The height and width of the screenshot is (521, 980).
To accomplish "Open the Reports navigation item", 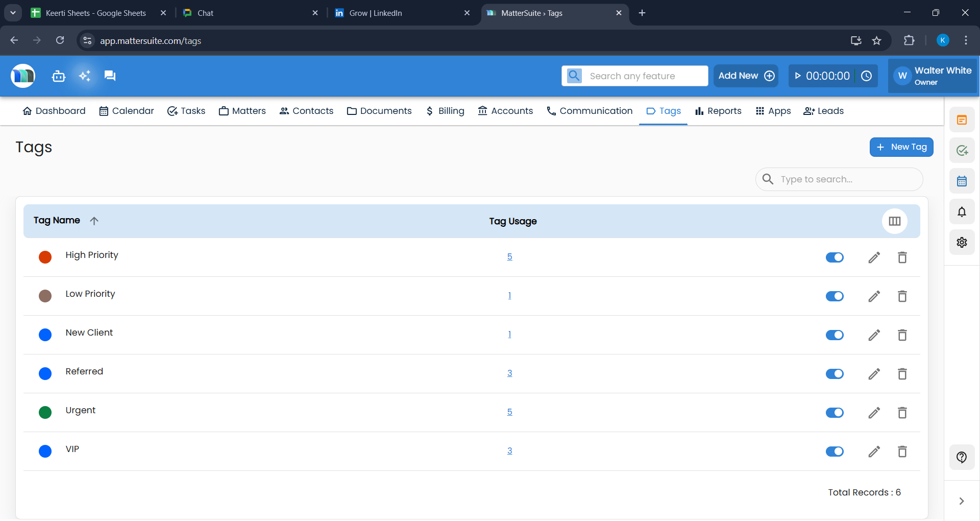I will 718,111.
